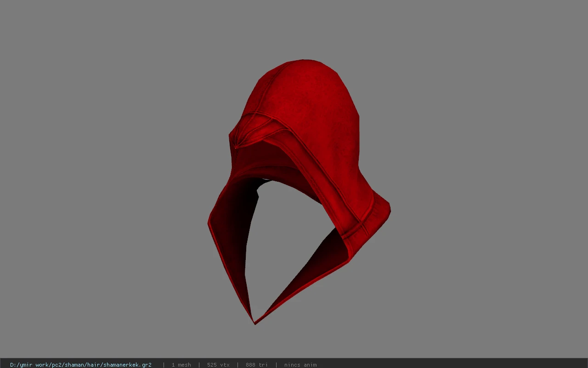Click the "nincs anim" status entry
Image resolution: width=588 pixels, height=368 pixels.
[x=300, y=365]
